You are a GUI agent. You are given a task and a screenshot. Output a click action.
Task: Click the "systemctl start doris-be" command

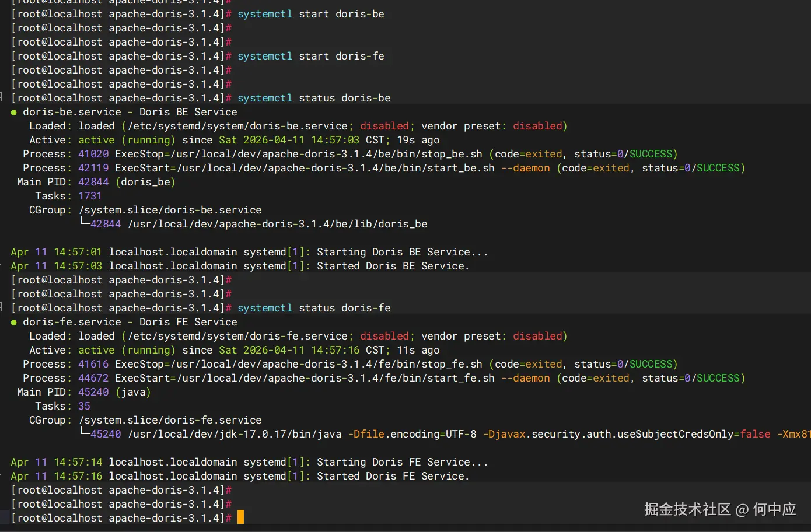[310, 14]
